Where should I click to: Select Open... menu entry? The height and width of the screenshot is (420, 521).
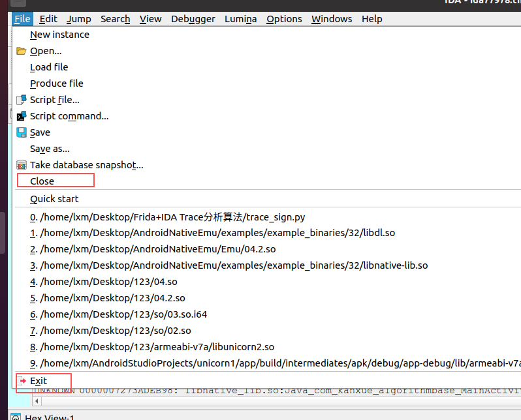[x=268, y=51]
